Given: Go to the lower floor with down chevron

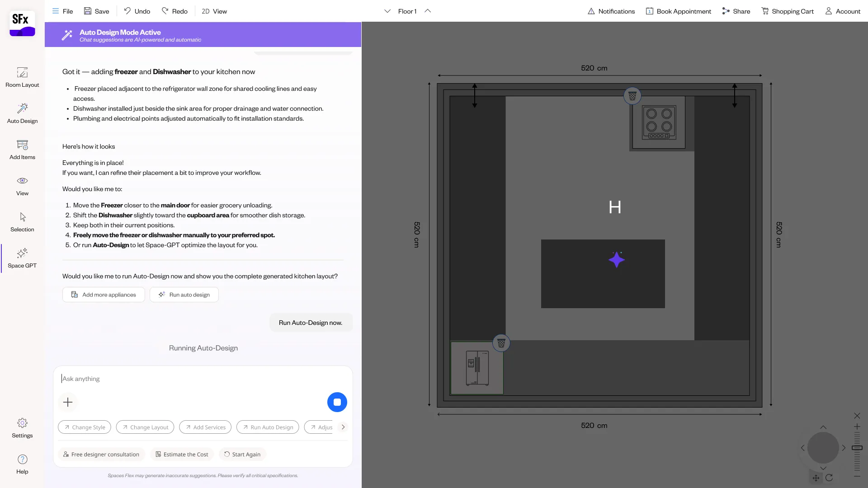Looking at the screenshot, I should coord(387,11).
